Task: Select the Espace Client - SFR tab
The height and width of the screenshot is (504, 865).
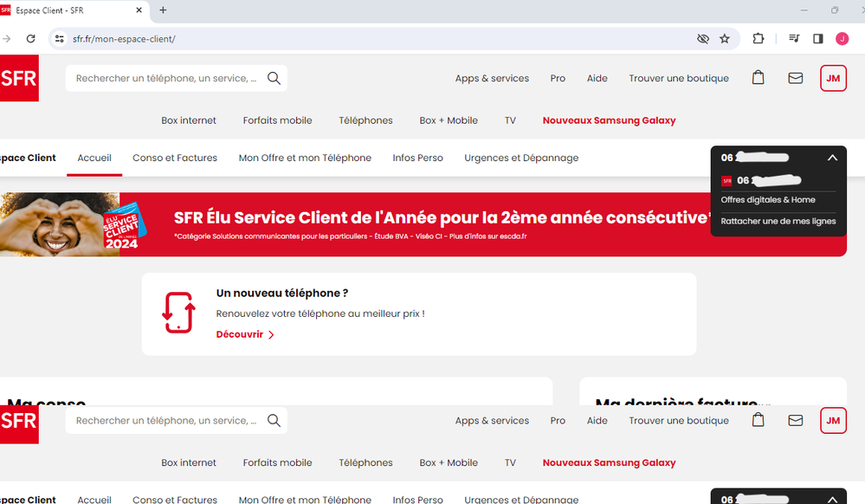Action: [69, 10]
